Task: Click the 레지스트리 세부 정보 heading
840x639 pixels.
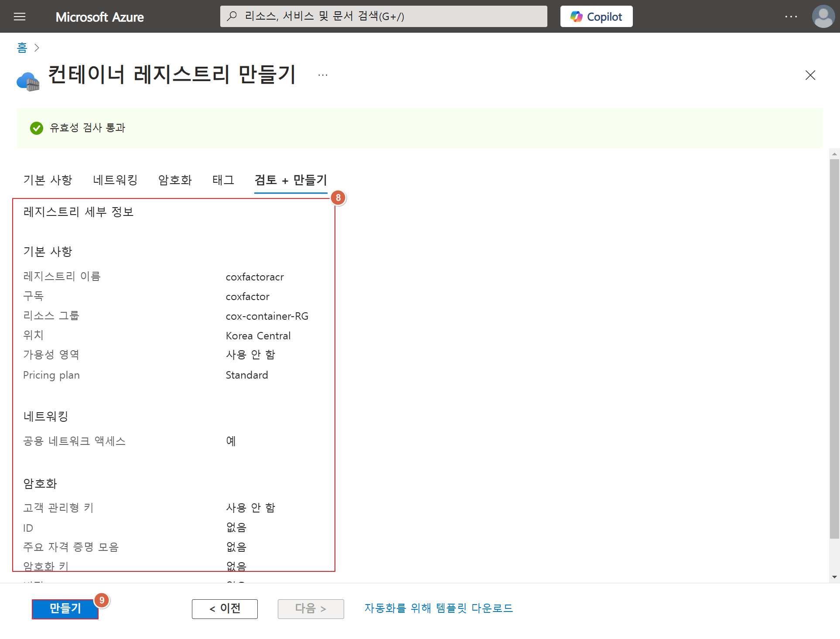Action: (79, 212)
